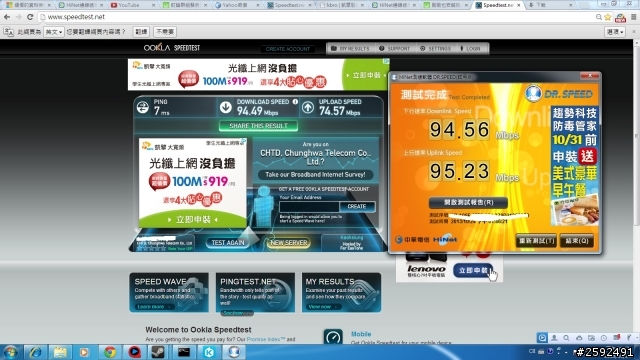This screenshot has width=640, height=360.
Task: Click the ping gauge icon
Action: pyautogui.click(x=142, y=107)
